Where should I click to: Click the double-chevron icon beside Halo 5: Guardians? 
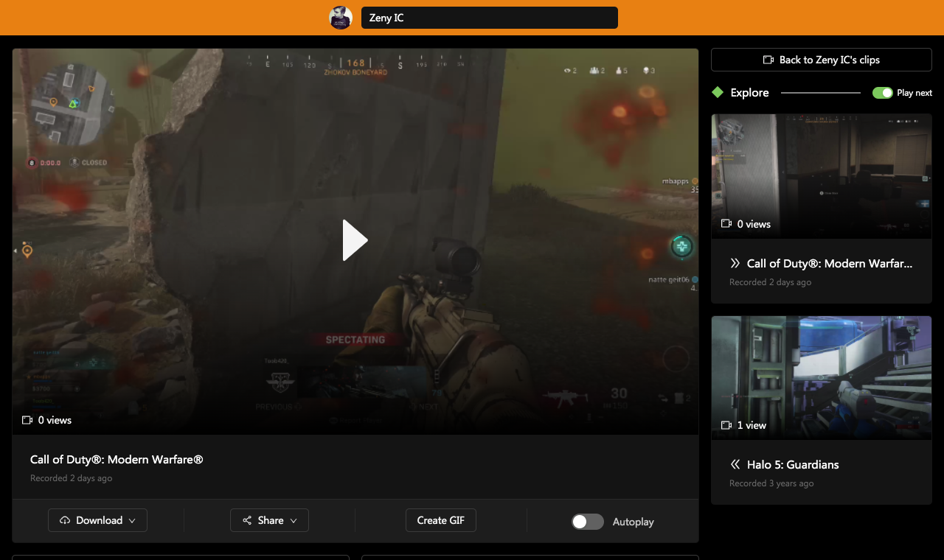coord(735,464)
